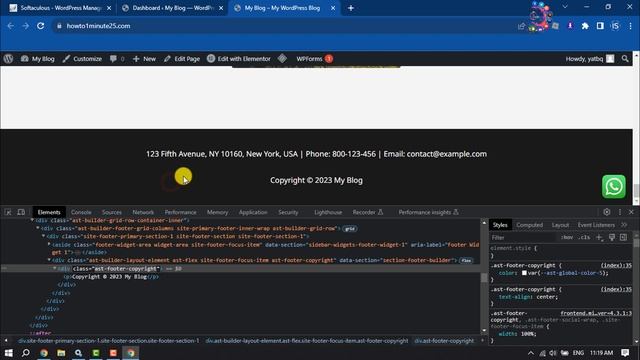Open frontend.min.css source link
640x360 pixels.
[x=596, y=313]
